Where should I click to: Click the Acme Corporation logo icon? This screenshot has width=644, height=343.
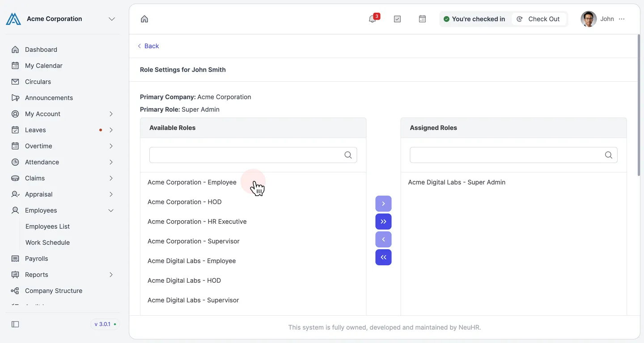coord(13,19)
